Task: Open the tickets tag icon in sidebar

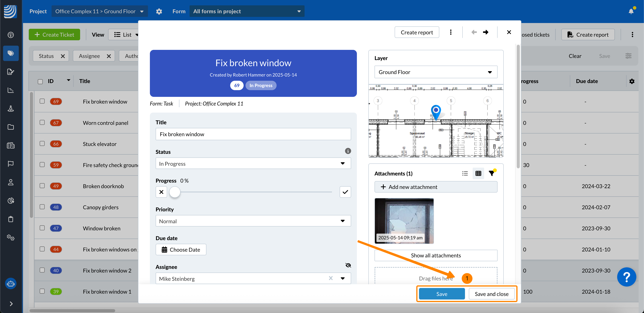Action: [11, 53]
